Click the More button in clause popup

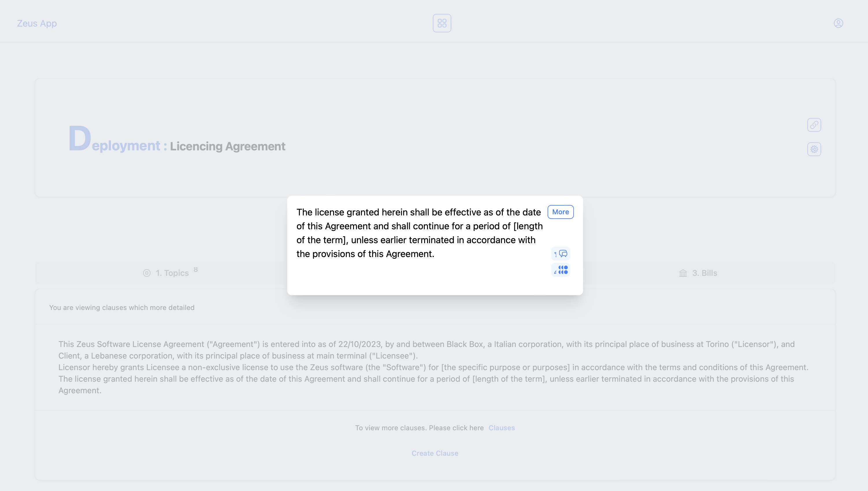click(560, 212)
